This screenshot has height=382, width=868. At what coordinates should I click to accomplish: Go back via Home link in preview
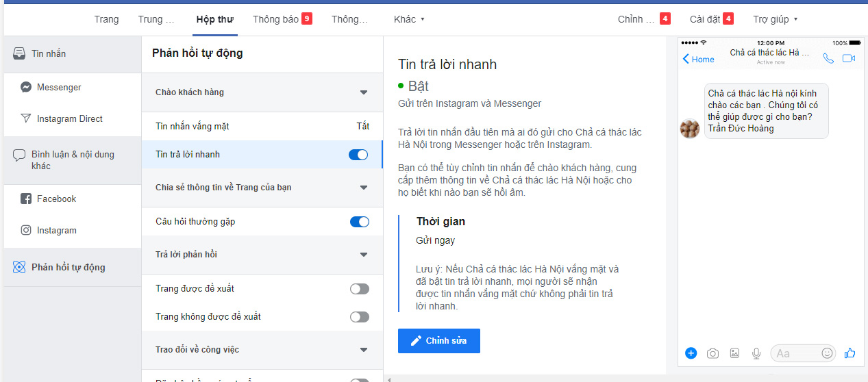[x=698, y=60]
